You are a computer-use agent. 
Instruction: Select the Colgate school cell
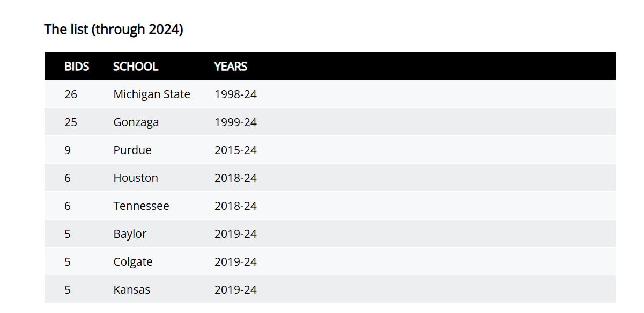tap(133, 262)
